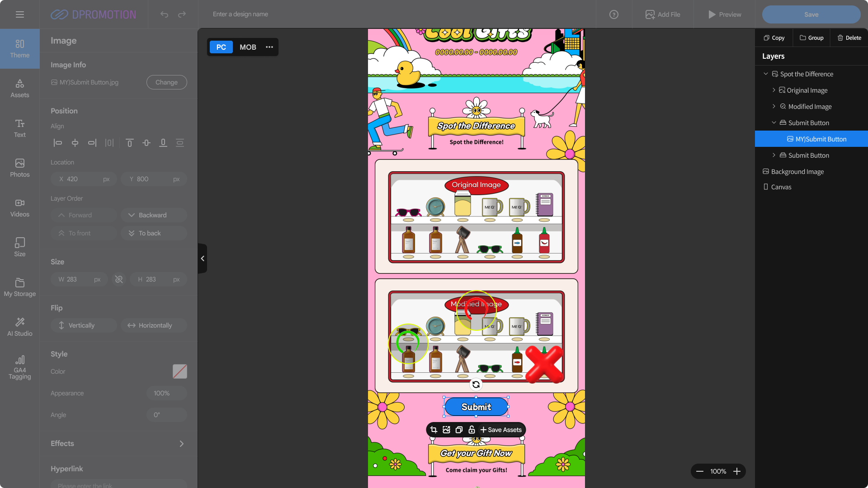Click the Change image button
868x488 pixels.
click(x=166, y=82)
